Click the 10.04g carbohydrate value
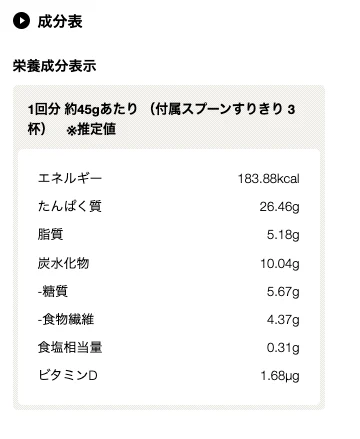 point(280,264)
